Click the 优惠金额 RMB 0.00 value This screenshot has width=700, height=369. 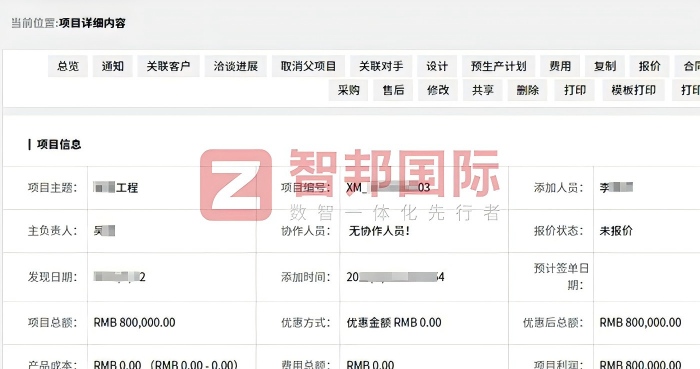point(394,322)
